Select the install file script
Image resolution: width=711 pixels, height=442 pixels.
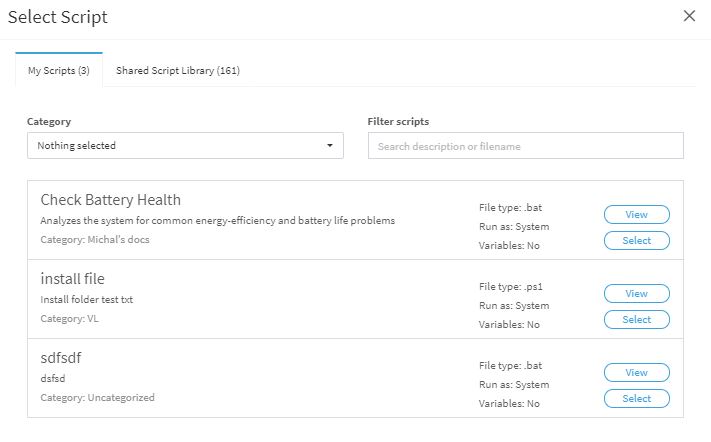(637, 320)
